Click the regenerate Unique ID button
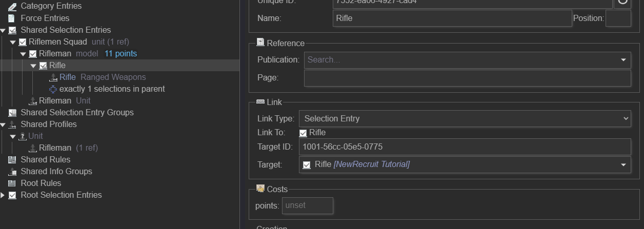 [622, 2]
